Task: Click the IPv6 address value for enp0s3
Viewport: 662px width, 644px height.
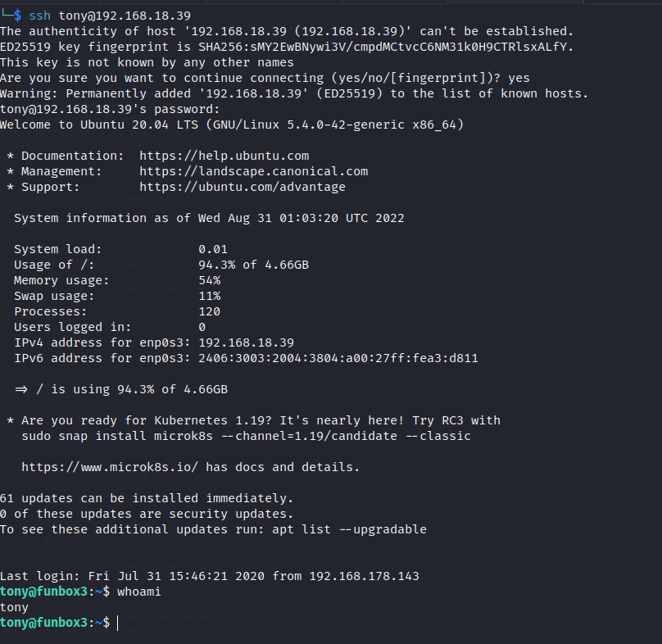Action: pyautogui.click(x=338, y=358)
